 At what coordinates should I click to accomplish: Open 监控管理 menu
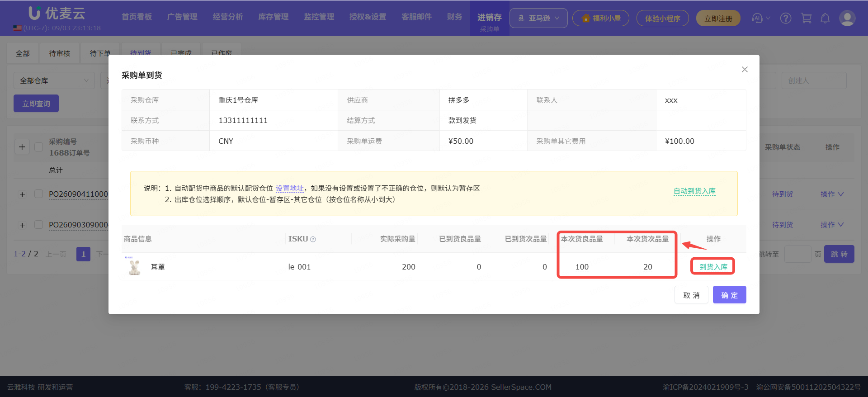pyautogui.click(x=319, y=17)
